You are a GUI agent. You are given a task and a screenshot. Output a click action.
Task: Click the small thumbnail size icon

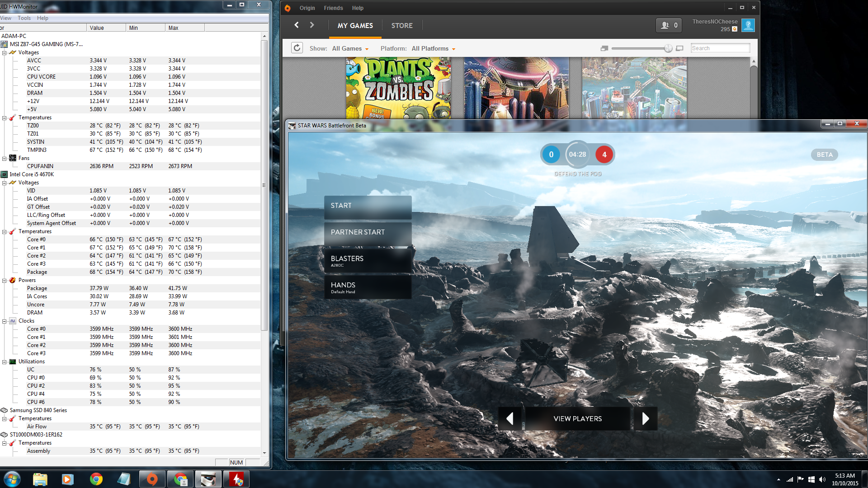tap(604, 48)
